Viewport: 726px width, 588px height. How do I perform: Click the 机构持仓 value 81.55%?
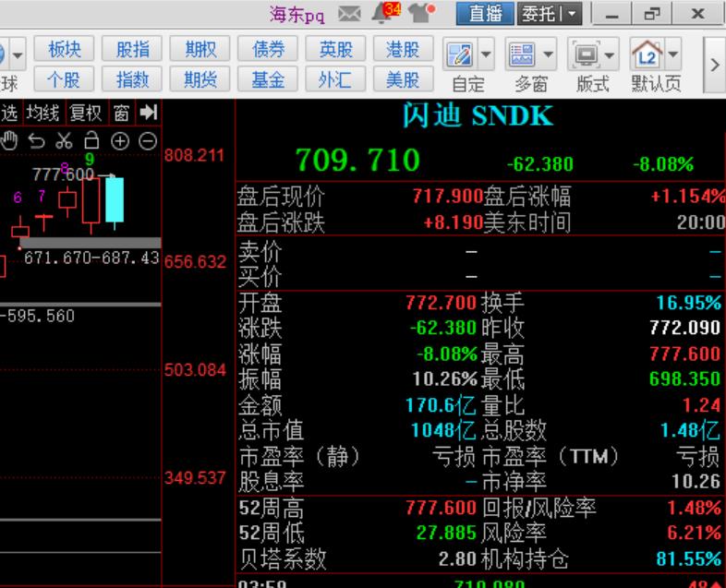(688, 558)
